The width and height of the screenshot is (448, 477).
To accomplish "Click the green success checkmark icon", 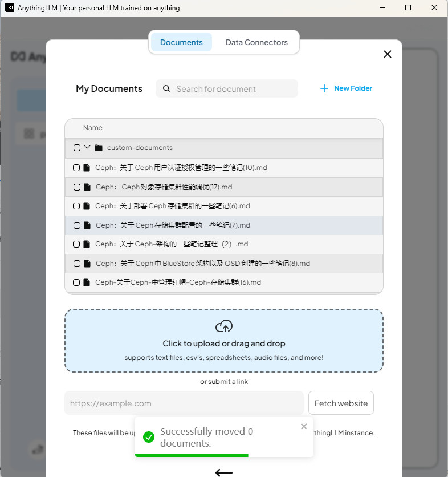I will (x=149, y=437).
